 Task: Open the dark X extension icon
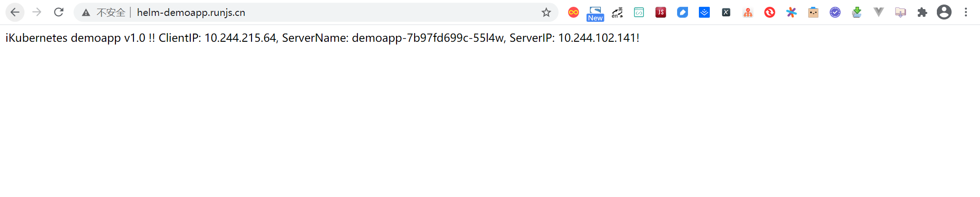(726, 12)
